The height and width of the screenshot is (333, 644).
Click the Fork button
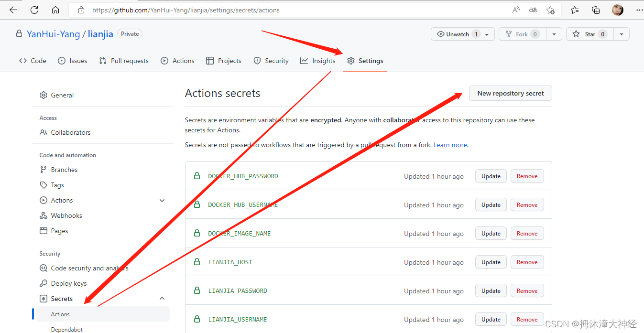coord(523,34)
